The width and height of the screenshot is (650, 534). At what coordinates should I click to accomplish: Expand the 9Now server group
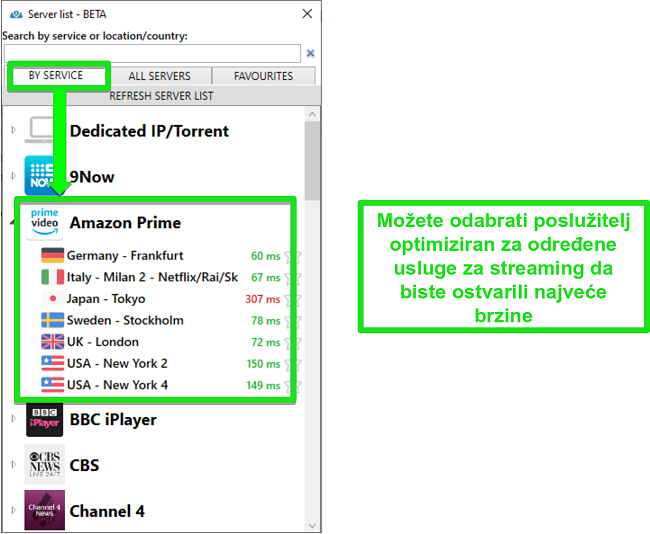tap(14, 175)
